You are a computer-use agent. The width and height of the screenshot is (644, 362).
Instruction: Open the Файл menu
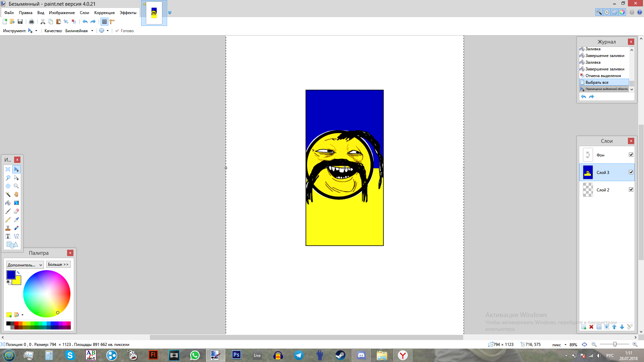(9, 13)
